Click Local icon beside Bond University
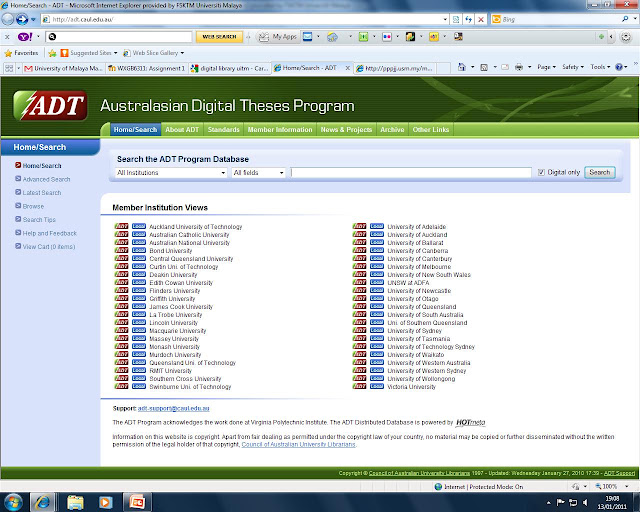Screen dimensions: 640x512 point(139,250)
